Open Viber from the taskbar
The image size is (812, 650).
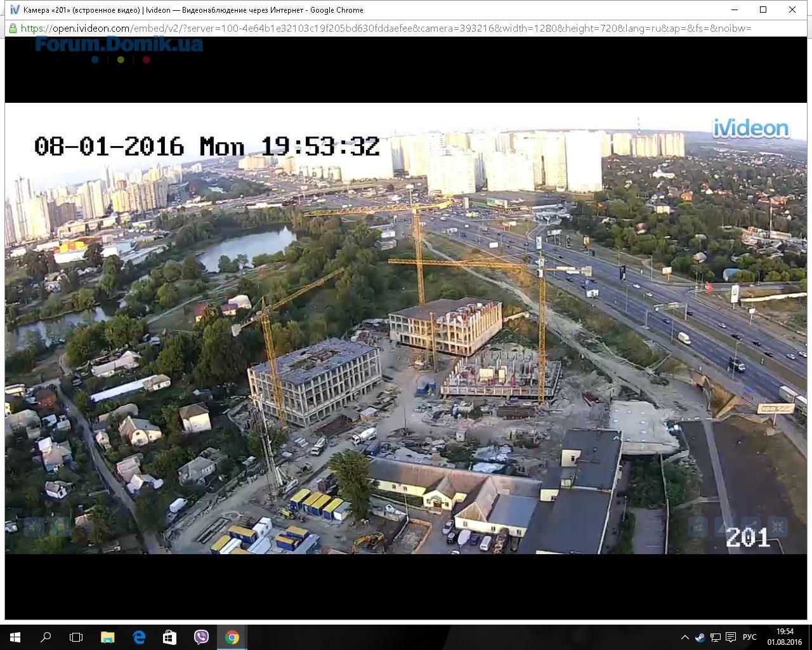pyautogui.click(x=201, y=637)
